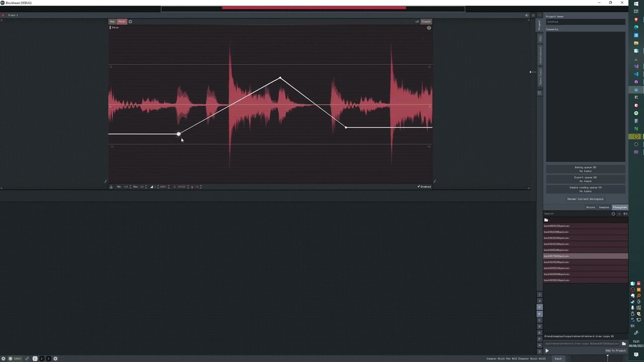The image size is (644, 362).
Task: Open the help question mark icon
Action: click(x=429, y=28)
